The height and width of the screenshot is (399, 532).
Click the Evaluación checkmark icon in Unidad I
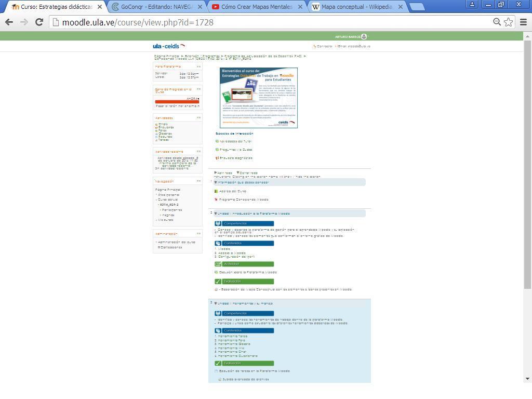tap(218, 282)
